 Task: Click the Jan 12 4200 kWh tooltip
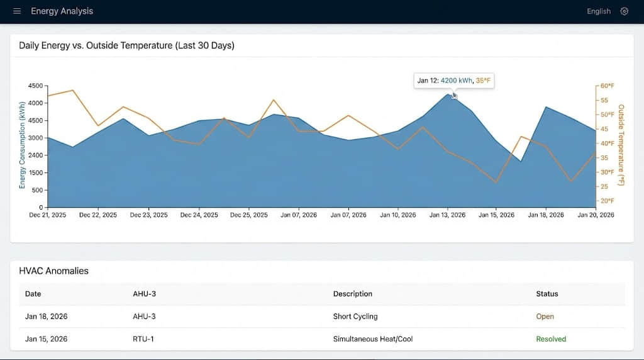(453, 81)
